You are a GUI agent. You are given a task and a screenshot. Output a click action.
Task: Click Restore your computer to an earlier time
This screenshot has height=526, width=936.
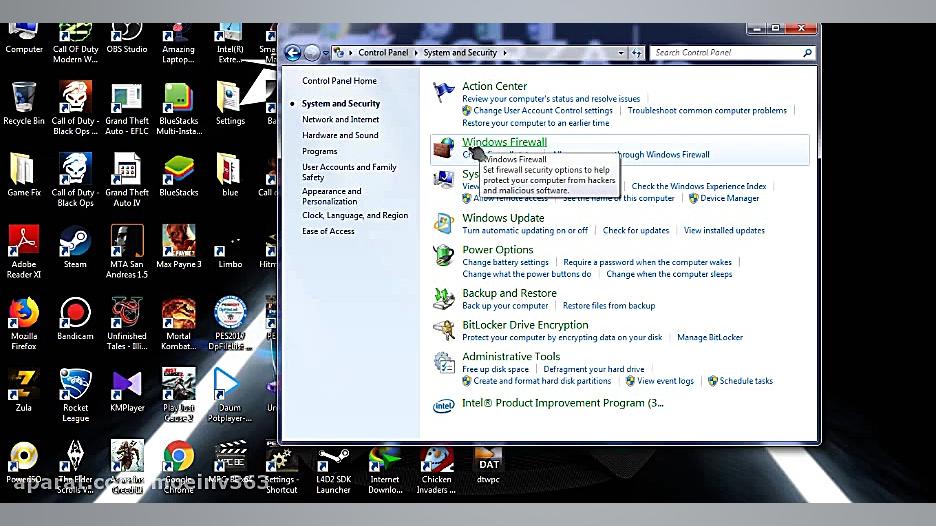[535, 123]
